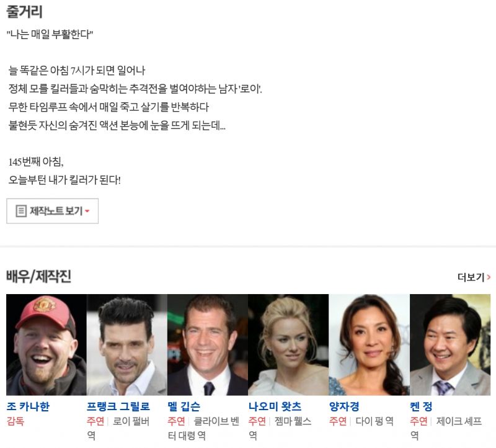The image size is (496, 448).
Task: Click the name link 양자경
Action: tap(344, 406)
